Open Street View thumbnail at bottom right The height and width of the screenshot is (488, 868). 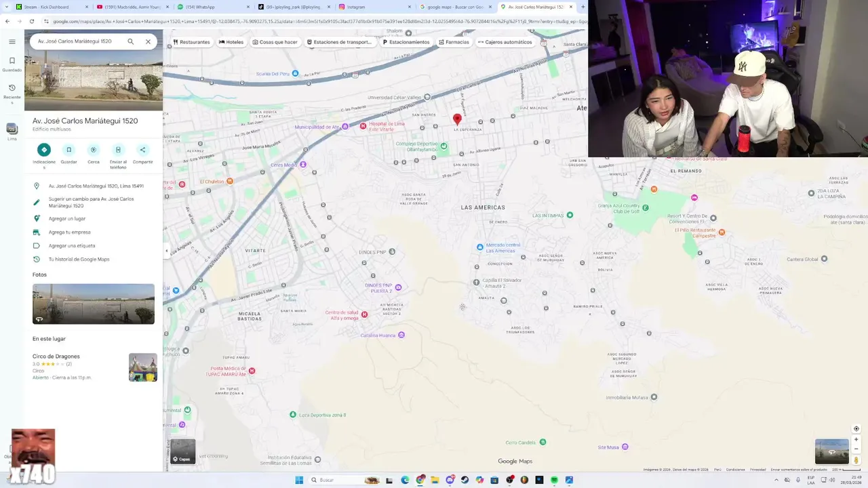pos(831,451)
